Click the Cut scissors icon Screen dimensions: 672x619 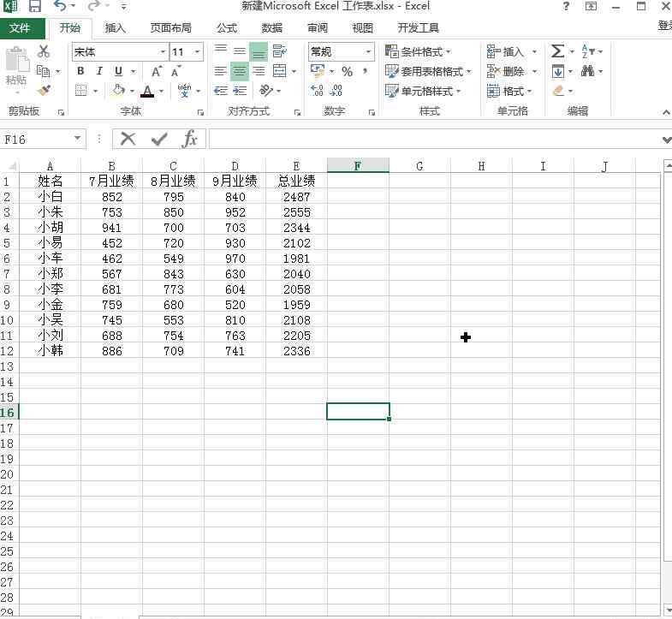point(45,52)
